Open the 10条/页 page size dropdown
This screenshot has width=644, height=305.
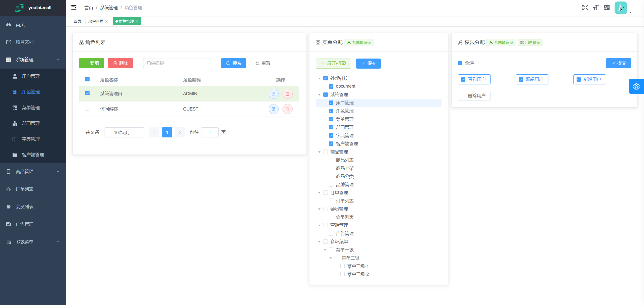pos(124,132)
